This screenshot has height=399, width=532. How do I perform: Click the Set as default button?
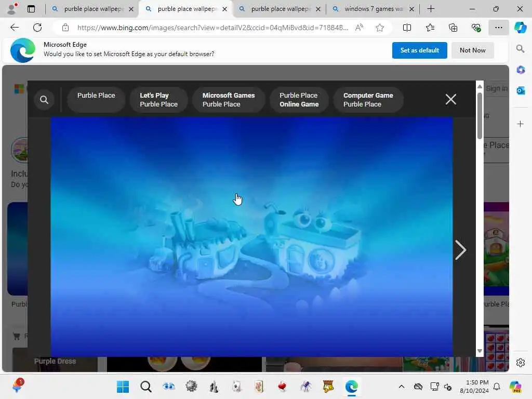pyautogui.click(x=419, y=50)
